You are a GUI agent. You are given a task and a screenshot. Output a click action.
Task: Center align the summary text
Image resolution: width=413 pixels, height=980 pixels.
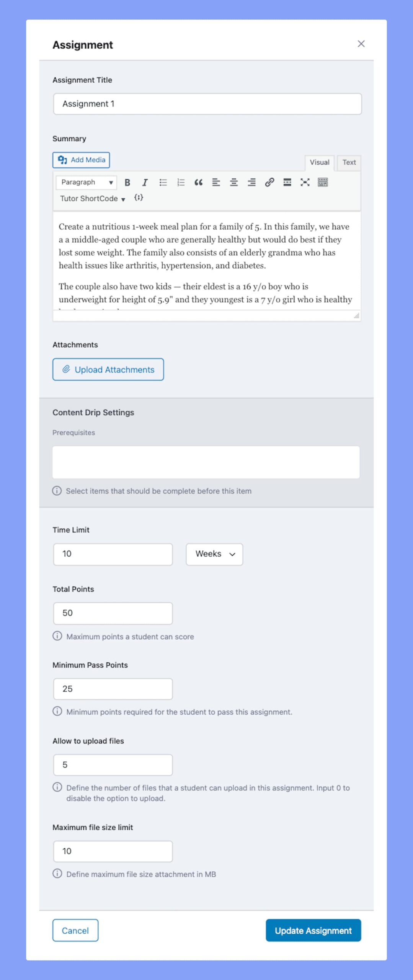[x=233, y=183]
